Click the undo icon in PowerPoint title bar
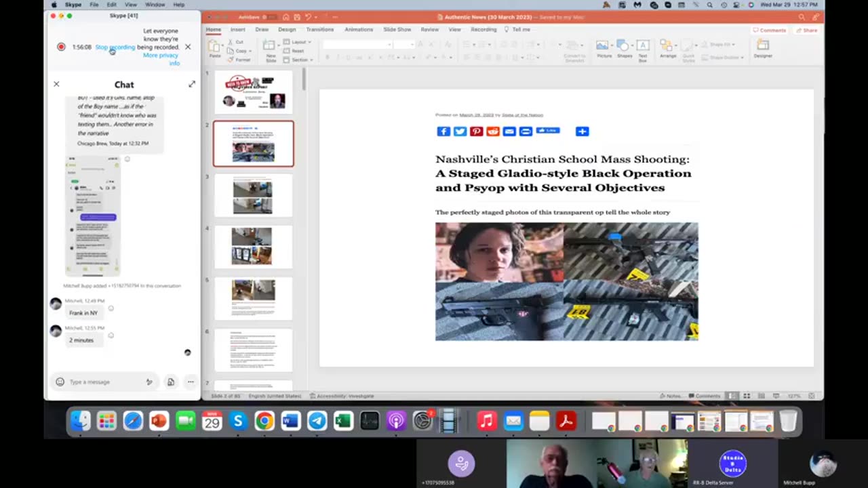868x488 pixels. click(x=309, y=17)
